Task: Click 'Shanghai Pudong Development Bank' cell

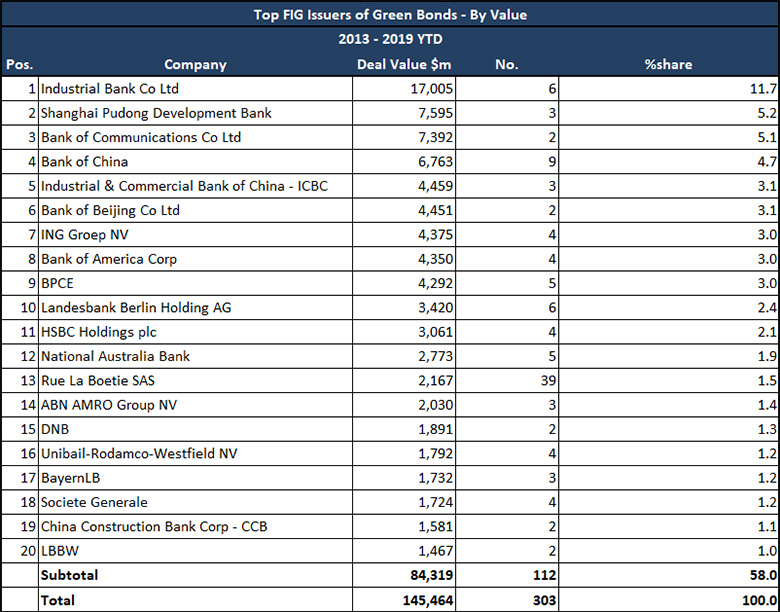Action: coord(195,113)
